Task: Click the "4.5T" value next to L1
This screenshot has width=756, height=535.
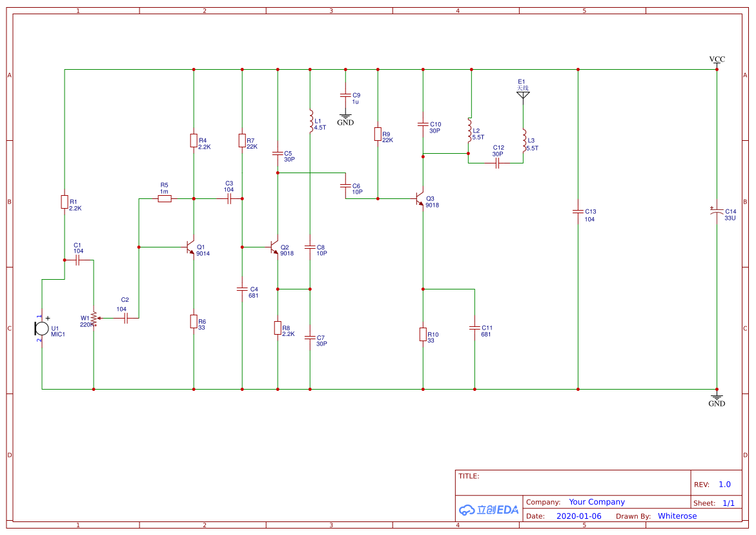Action: click(x=320, y=127)
